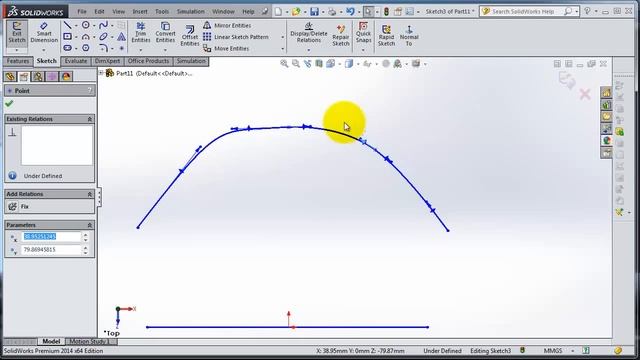
Task: Click Rapid Sketch tool
Action: pyautogui.click(x=386, y=35)
